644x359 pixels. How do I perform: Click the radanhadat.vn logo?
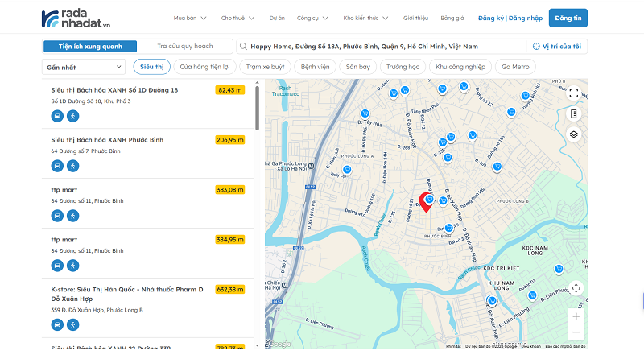pyautogui.click(x=76, y=19)
